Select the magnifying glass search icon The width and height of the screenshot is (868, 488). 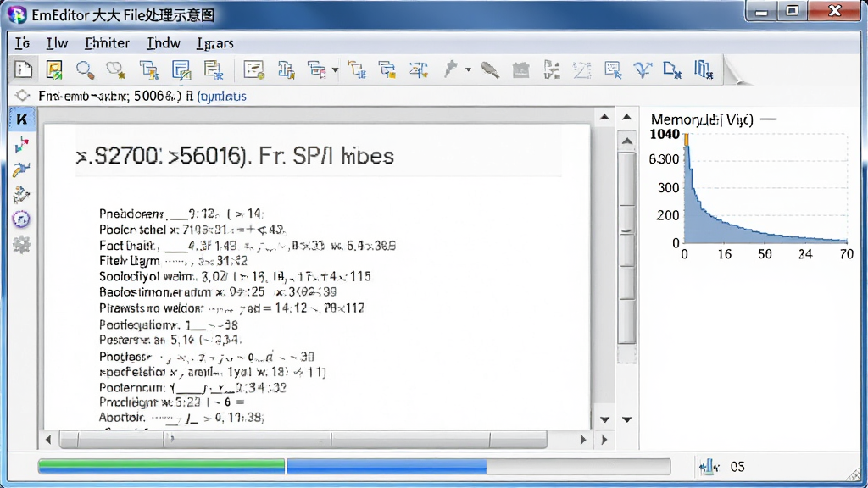click(85, 69)
